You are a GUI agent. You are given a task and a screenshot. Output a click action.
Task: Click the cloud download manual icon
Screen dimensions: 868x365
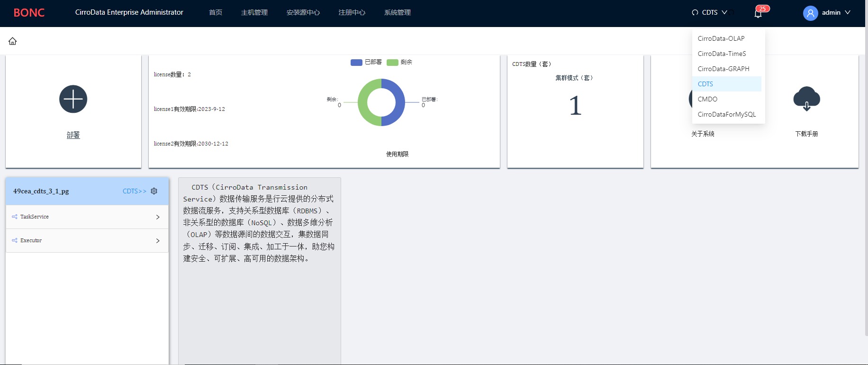click(x=807, y=99)
